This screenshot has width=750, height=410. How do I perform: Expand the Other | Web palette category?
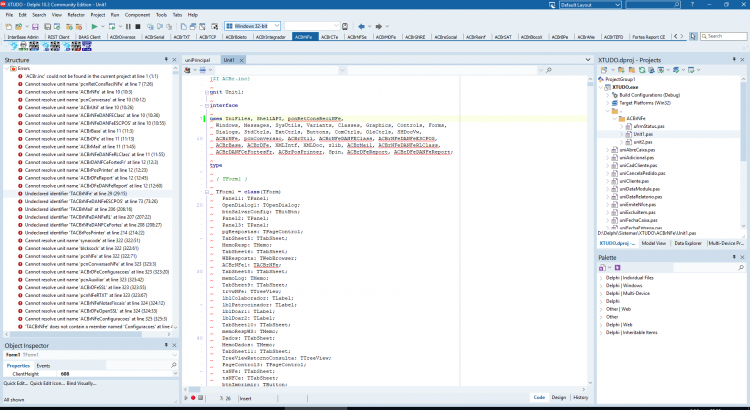[x=601, y=309]
